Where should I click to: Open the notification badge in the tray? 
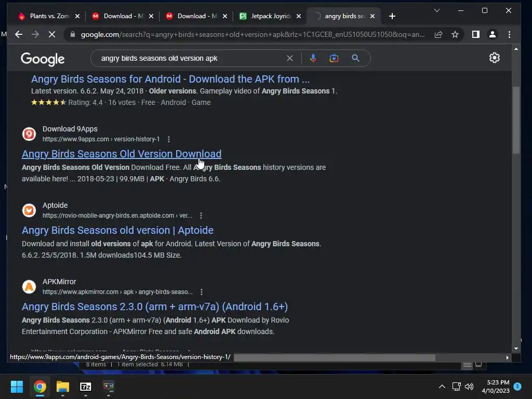pos(517,386)
